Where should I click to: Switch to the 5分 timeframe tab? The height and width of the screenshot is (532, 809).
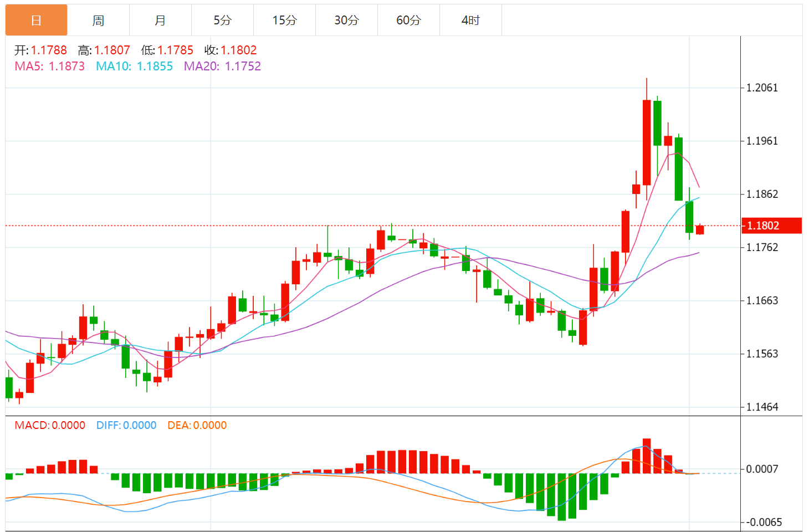[222, 21]
